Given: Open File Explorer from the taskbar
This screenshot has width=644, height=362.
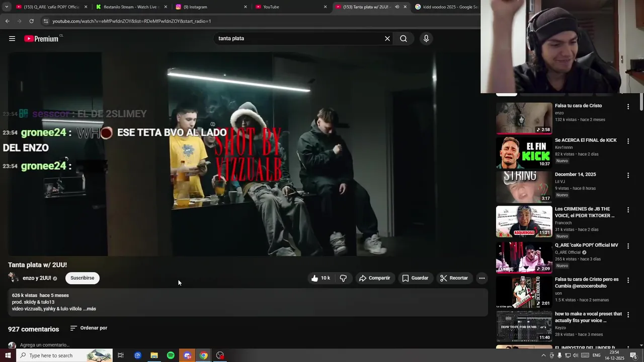Looking at the screenshot, I should tap(154, 355).
